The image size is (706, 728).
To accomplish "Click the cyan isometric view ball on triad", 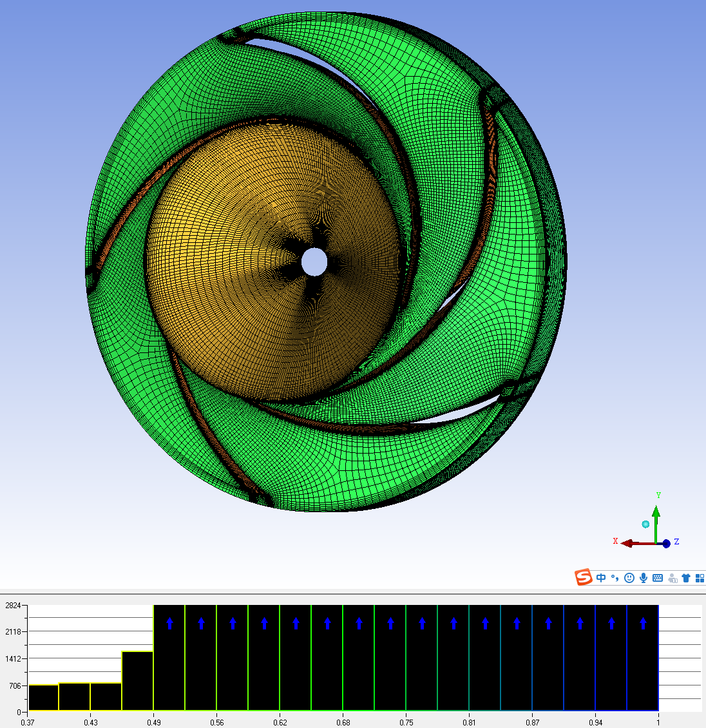I will [645, 524].
